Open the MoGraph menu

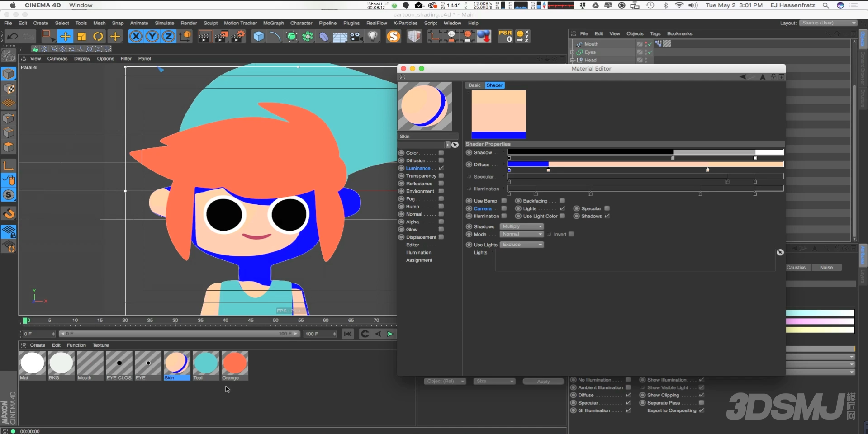[x=273, y=23]
